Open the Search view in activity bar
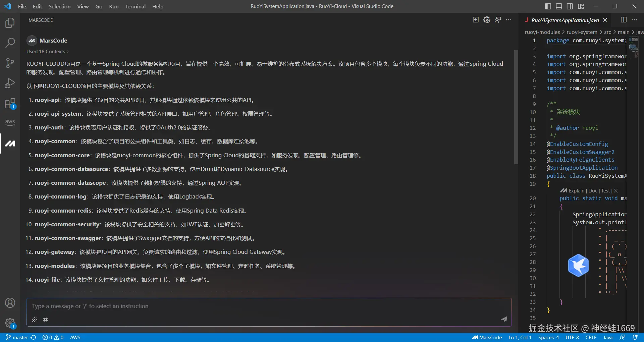The image size is (644, 342). pos(10,43)
